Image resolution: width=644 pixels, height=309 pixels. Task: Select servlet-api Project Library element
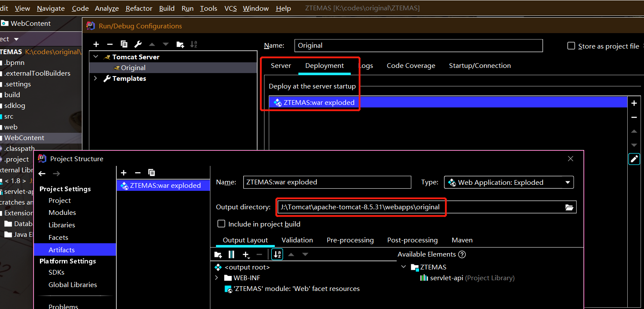coord(467,278)
